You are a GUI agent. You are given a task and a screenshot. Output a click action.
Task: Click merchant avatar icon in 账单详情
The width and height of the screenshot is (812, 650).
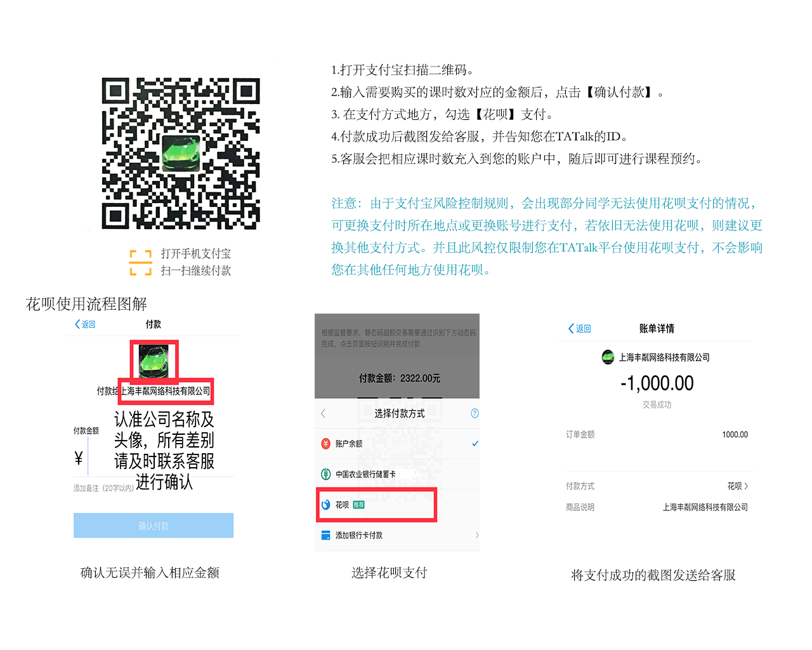608,357
